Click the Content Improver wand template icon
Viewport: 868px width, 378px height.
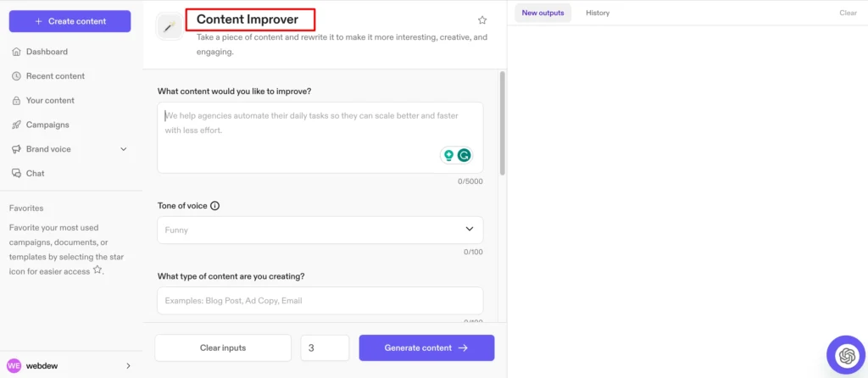[x=170, y=27]
